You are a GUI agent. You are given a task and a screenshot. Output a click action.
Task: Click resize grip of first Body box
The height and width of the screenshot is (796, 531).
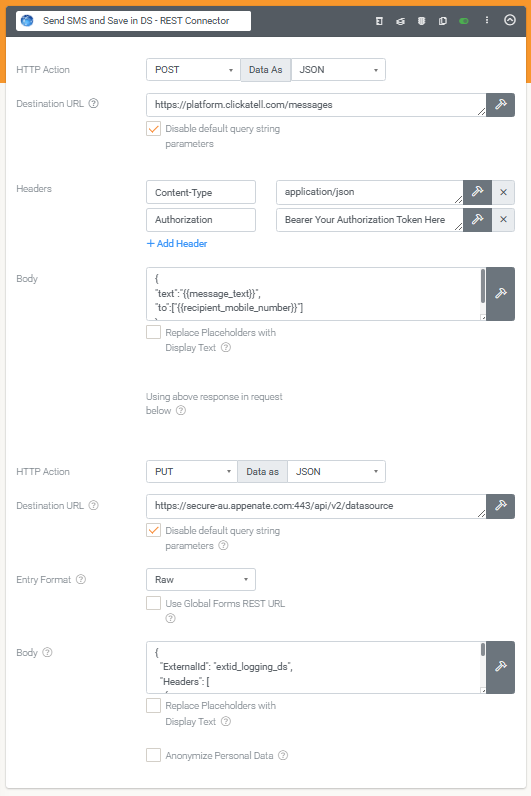[x=483, y=317]
